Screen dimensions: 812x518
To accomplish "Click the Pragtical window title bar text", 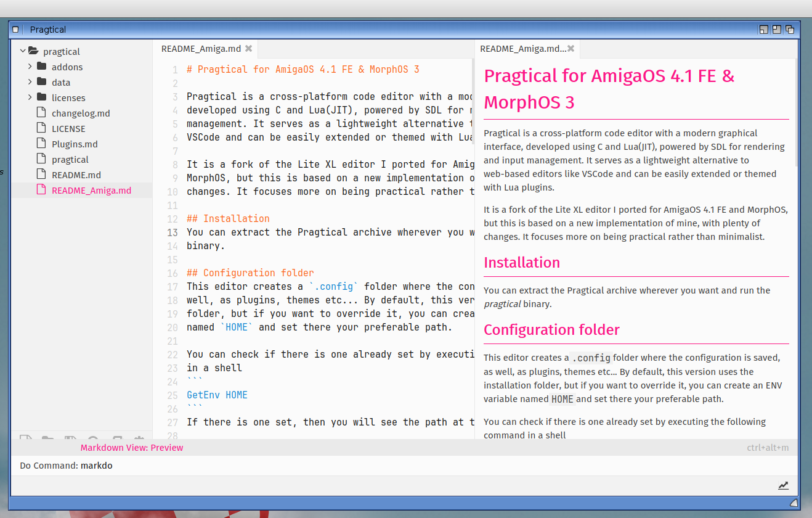I will pyautogui.click(x=48, y=29).
